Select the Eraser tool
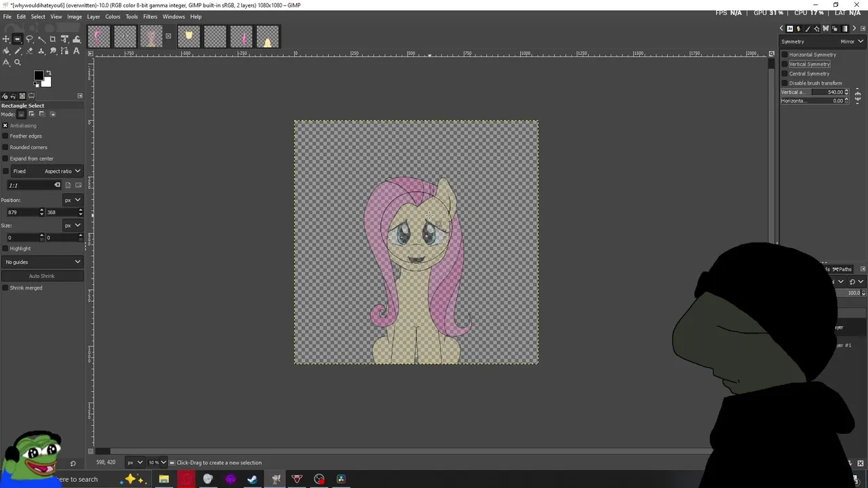Screen dimensions: 868x488 pyautogui.click(x=29, y=51)
